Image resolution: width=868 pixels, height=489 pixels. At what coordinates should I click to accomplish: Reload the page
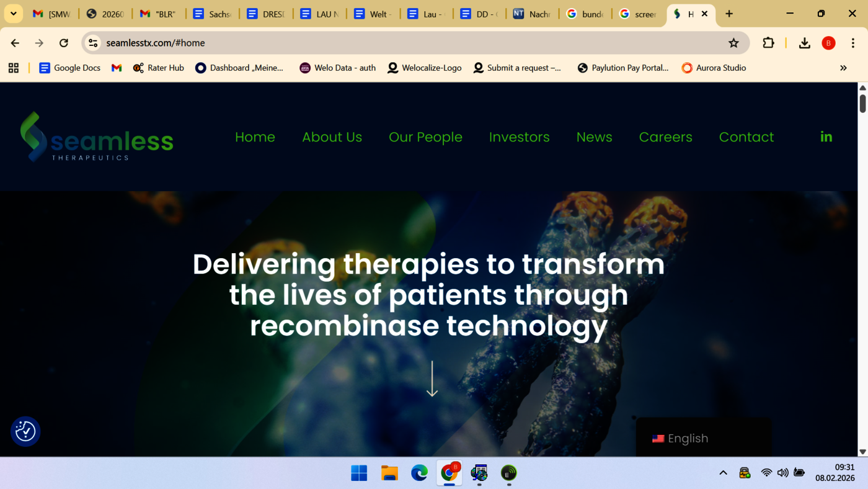64,43
